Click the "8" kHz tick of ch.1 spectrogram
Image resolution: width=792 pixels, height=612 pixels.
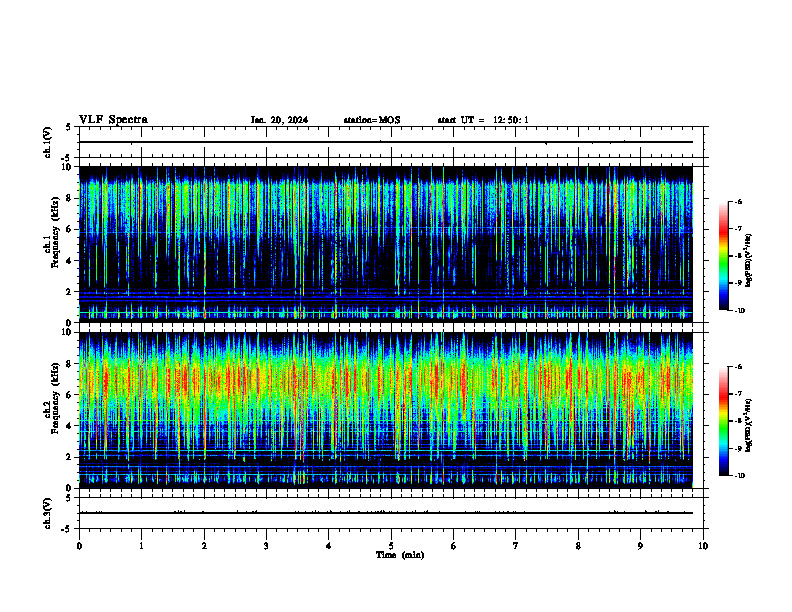(69, 198)
